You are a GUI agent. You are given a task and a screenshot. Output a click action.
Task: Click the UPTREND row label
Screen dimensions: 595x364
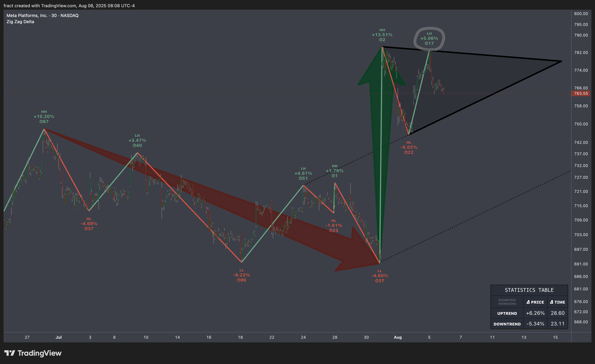point(507,313)
